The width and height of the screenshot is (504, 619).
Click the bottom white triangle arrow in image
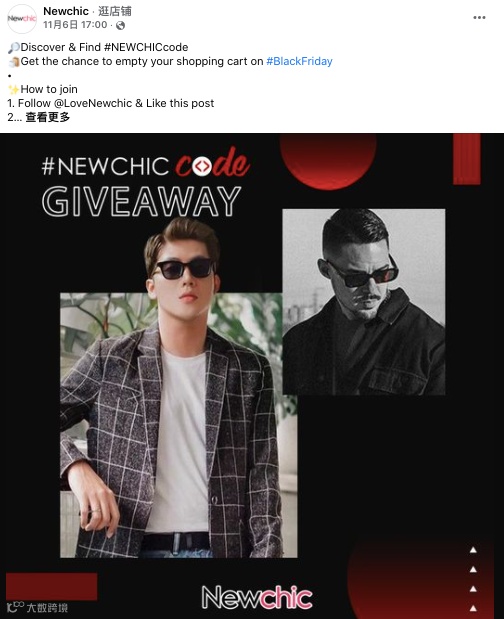(x=473, y=608)
